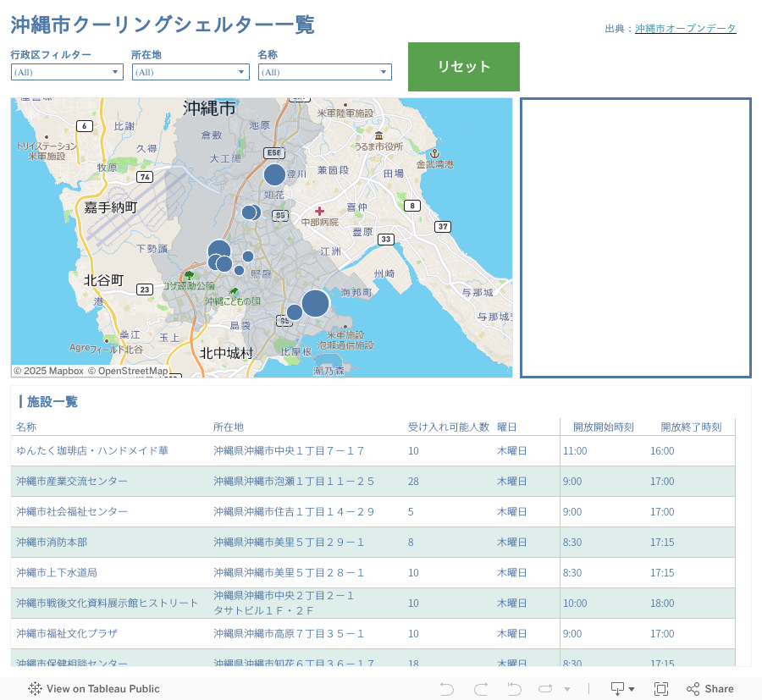This screenshot has width=762, height=700.
Task: Click route 8 shield on map
Action: point(412,206)
